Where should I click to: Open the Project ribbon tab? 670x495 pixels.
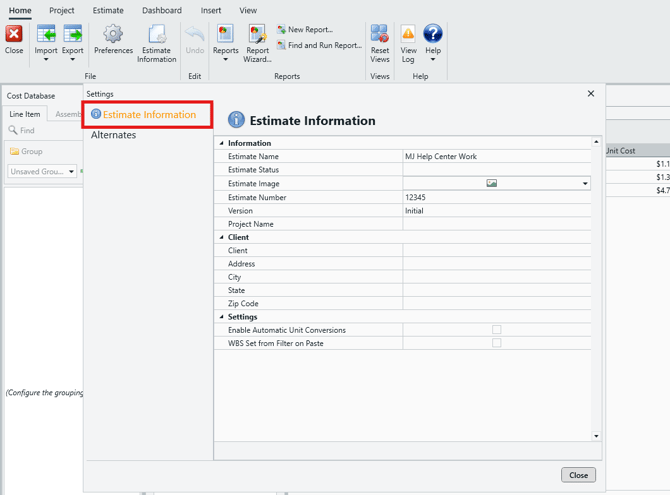62,10
